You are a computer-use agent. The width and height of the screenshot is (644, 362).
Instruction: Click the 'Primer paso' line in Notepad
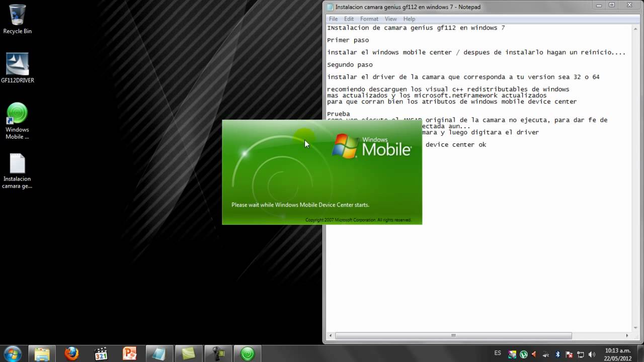(x=348, y=40)
